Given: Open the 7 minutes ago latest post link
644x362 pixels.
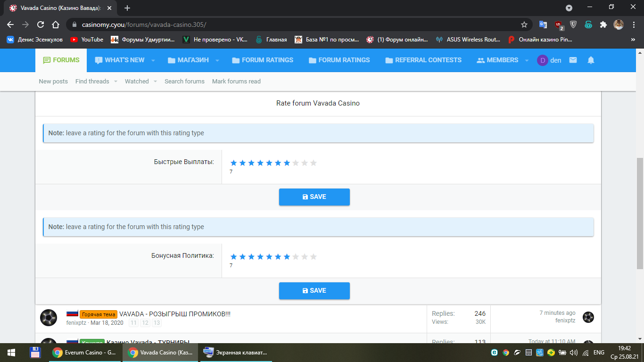Looking at the screenshot, I should point(557,313).
